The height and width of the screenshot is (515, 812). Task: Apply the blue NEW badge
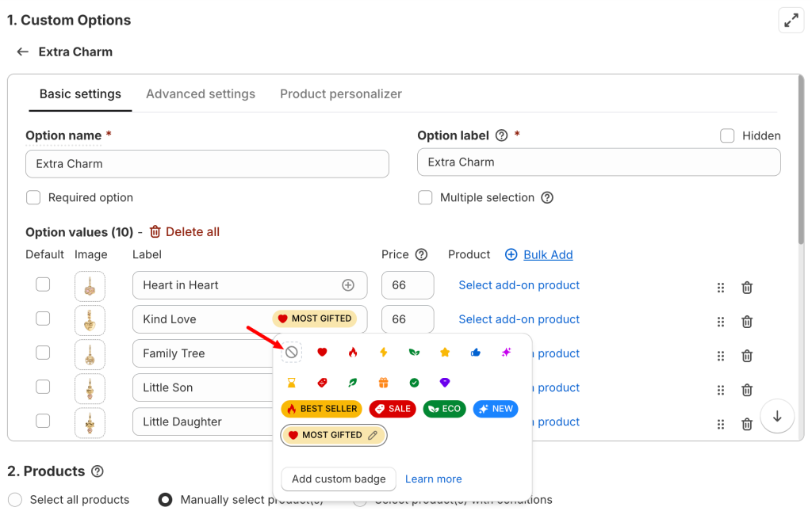coord(495,409)
